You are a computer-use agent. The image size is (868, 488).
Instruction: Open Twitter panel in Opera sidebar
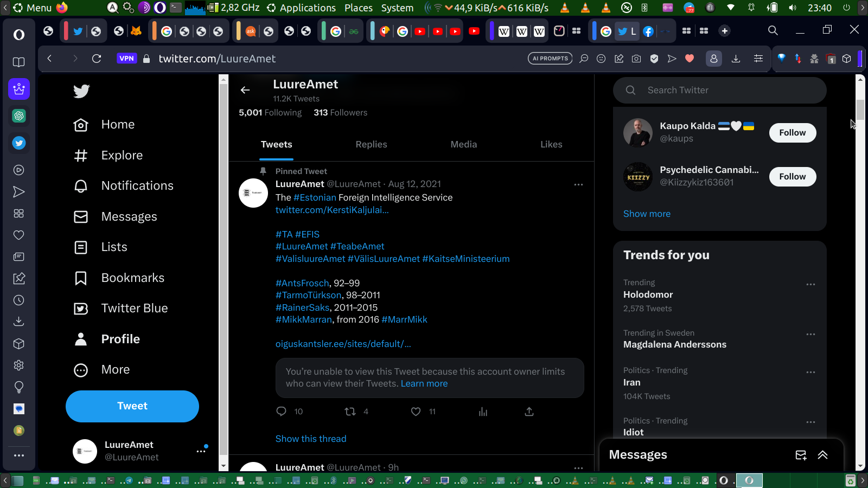point(19,143)
